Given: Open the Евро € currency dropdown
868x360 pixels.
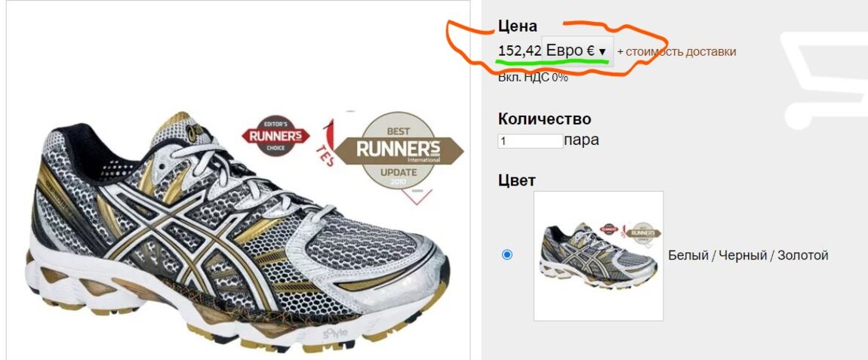Looking at the screenshot, I should tap(577, 51).
